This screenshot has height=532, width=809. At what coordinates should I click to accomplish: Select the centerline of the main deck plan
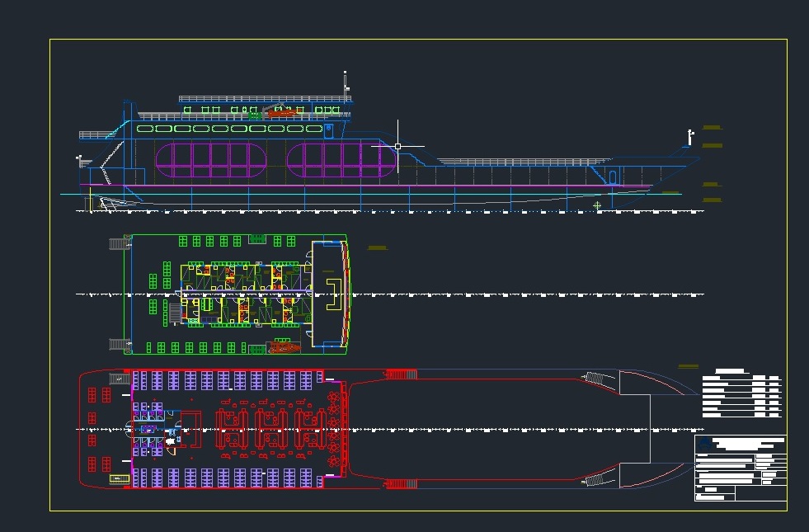pos(495,430)
